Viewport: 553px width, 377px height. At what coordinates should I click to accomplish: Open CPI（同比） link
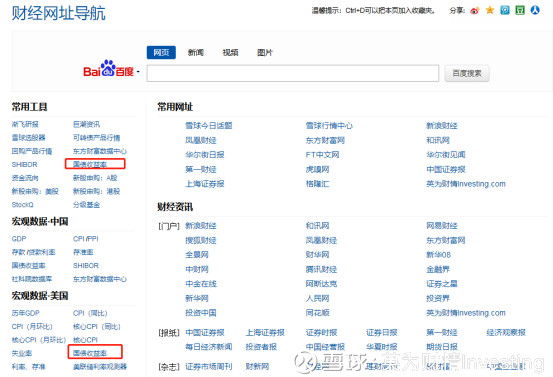90,313
